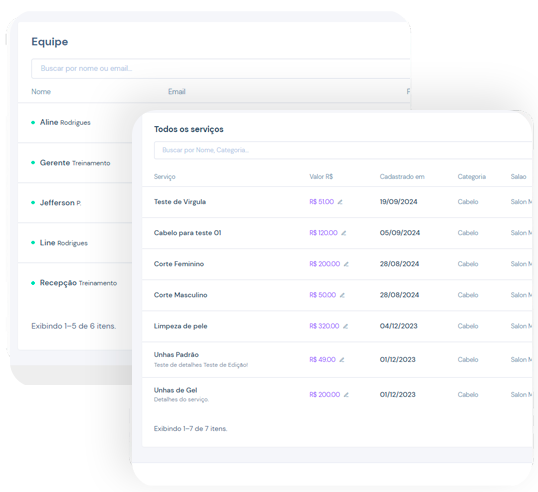Click the 'Todos os serviços' heading
The image size is (538, 492).
pos(188,129)
